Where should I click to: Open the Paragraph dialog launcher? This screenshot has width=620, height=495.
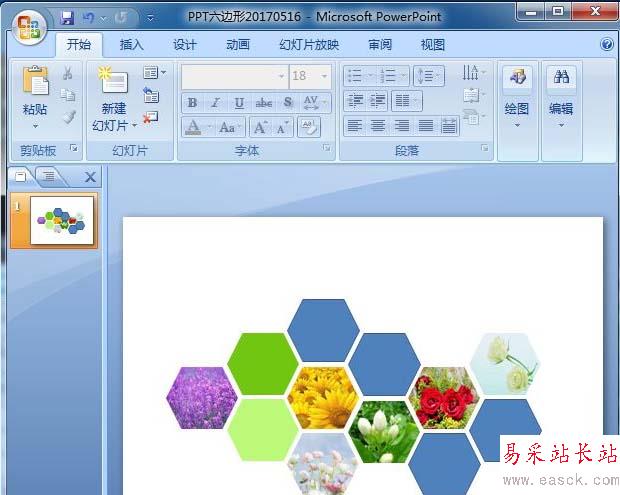tap(484, 147)
